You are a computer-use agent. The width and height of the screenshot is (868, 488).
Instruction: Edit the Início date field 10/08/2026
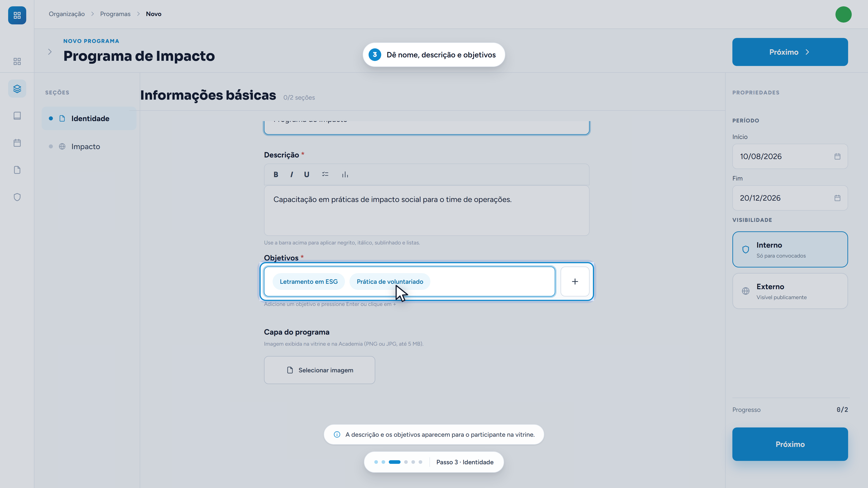pyautogui.click(x=790, y=156)
